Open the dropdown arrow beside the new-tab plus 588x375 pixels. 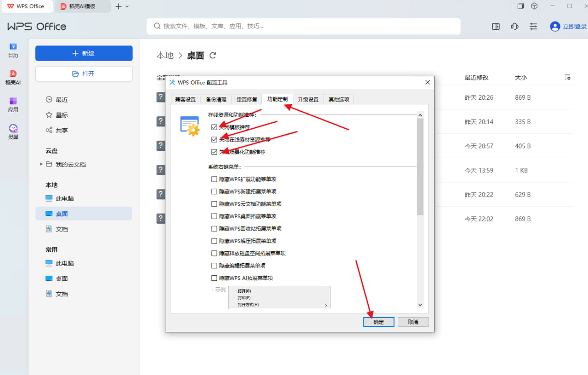pyautogui.click(x=127, y=6)
